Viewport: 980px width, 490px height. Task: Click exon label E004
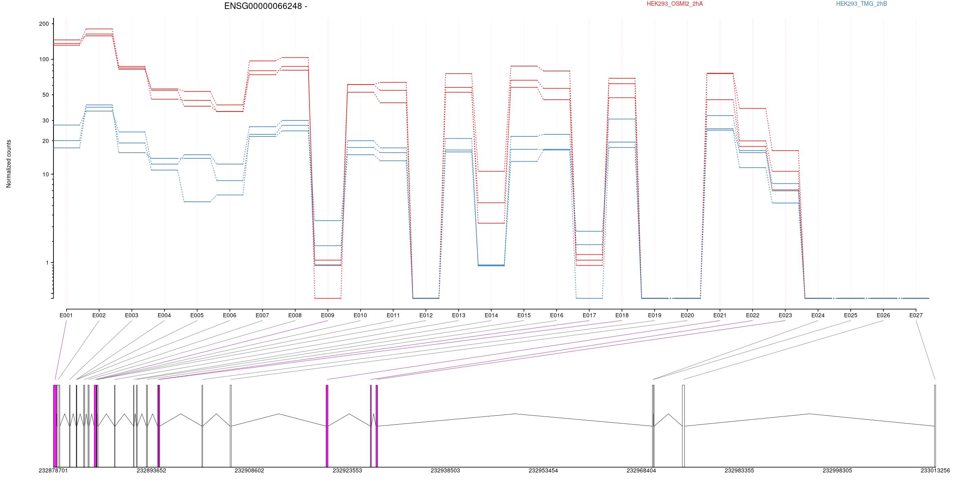click(164, 315)
